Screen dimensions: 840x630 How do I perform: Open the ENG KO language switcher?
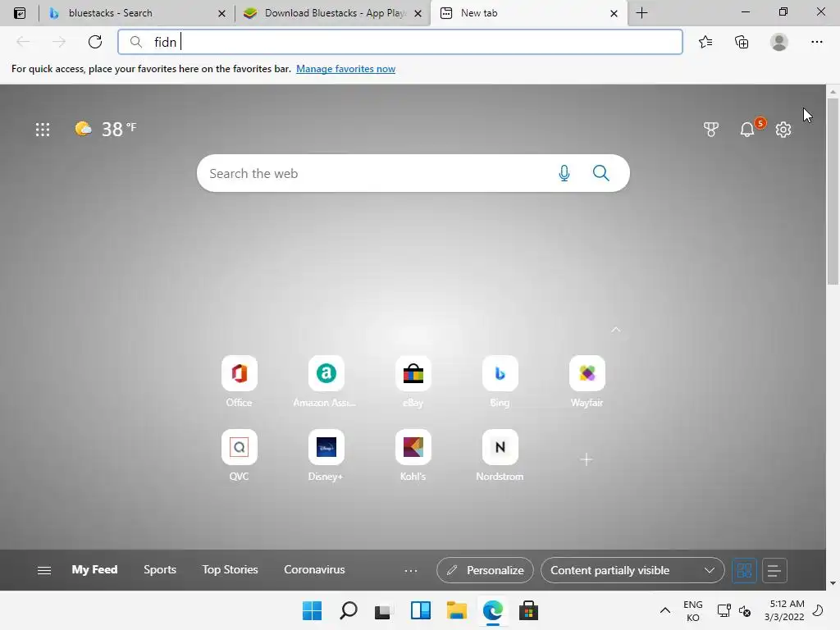(692, 610)
